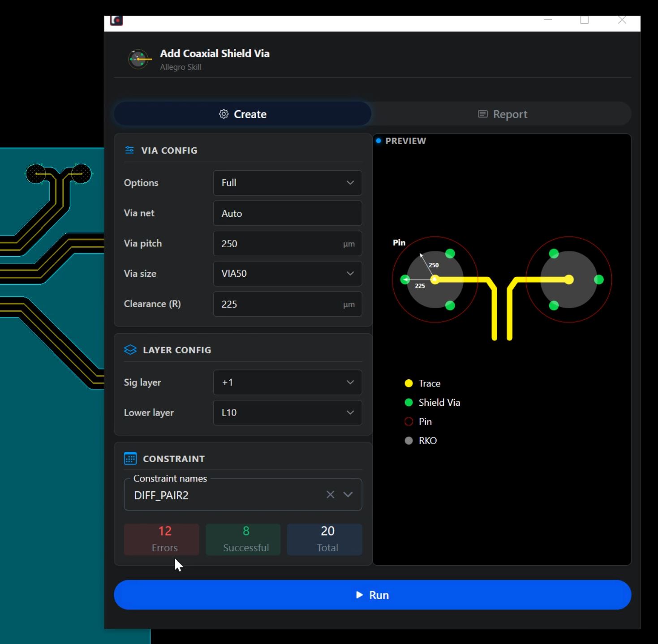
Task: Click the VIA CONFIG sliders icon
Action: (129, 150)
